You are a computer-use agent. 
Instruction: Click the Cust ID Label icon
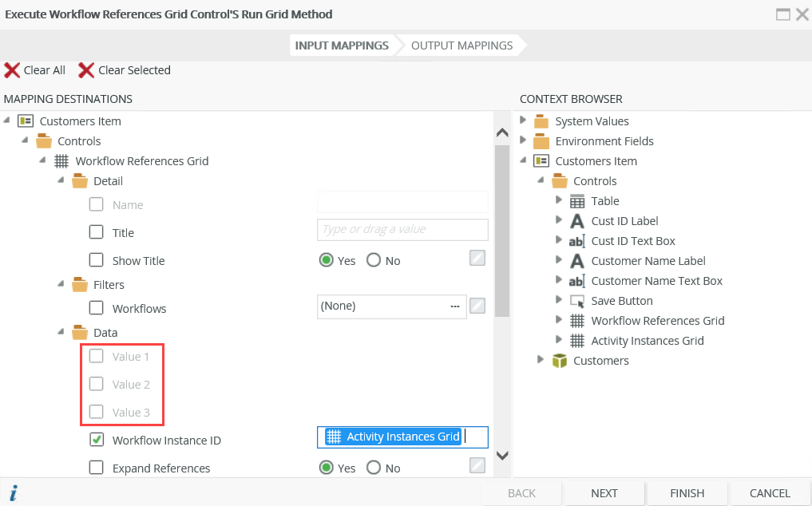576,220
